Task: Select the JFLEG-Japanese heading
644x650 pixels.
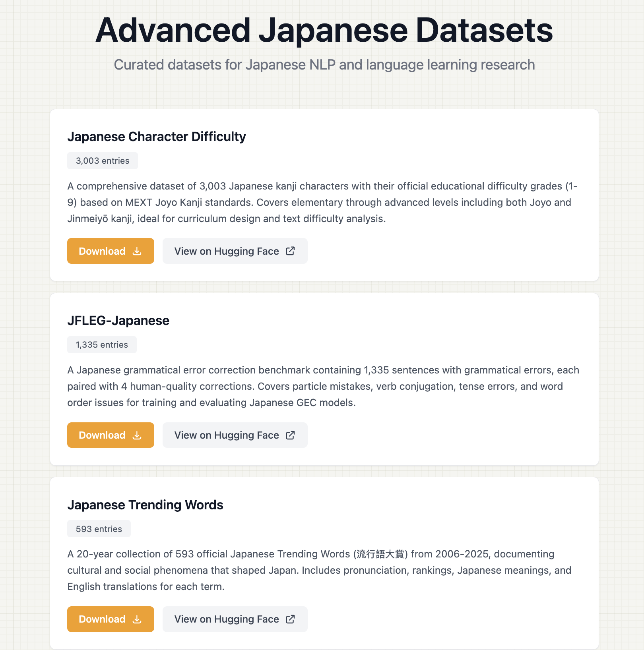Action: point(118,321)
